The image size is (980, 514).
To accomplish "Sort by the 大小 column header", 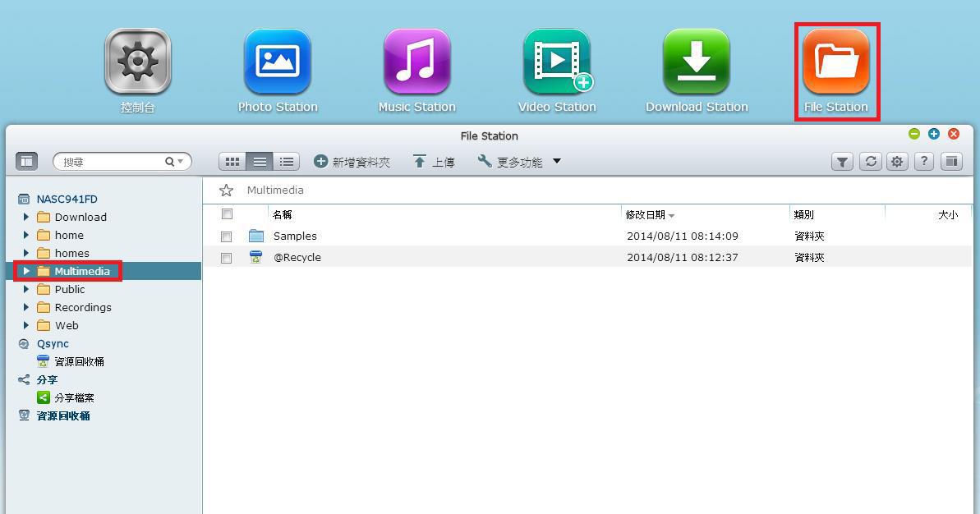I will click(947, 215).
